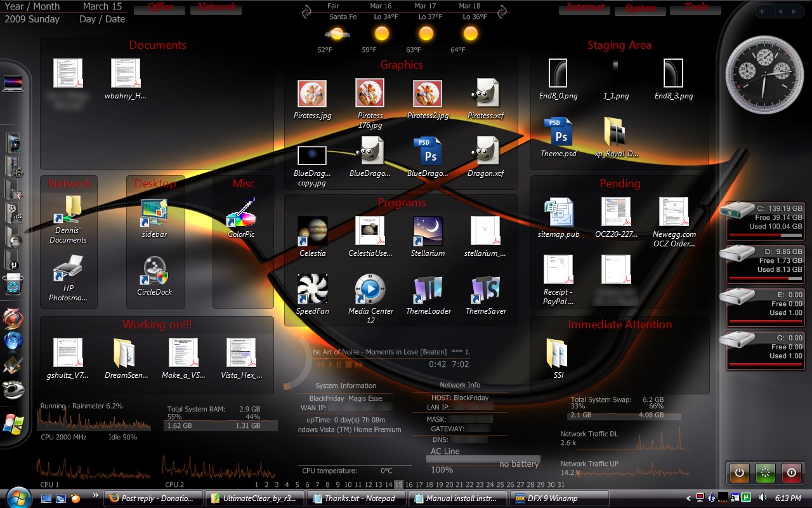Click the red shutdown button
Screen dimensions: 812x508
[x=791, y=473]
